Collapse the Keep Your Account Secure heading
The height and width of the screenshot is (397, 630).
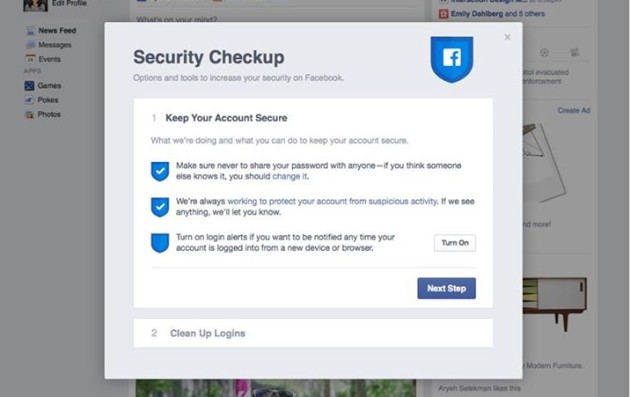pos(226,118)
